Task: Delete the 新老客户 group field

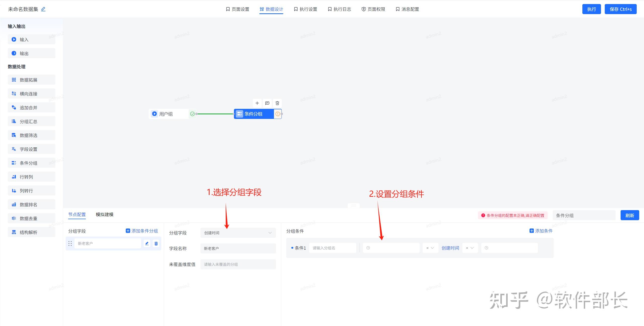Action: (x=156, y=243)
